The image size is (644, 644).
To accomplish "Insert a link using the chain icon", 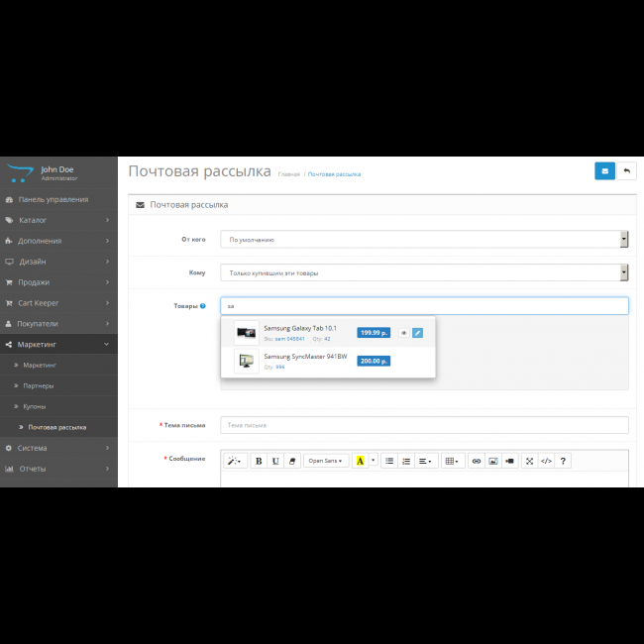I will click(x=476, y=461).
